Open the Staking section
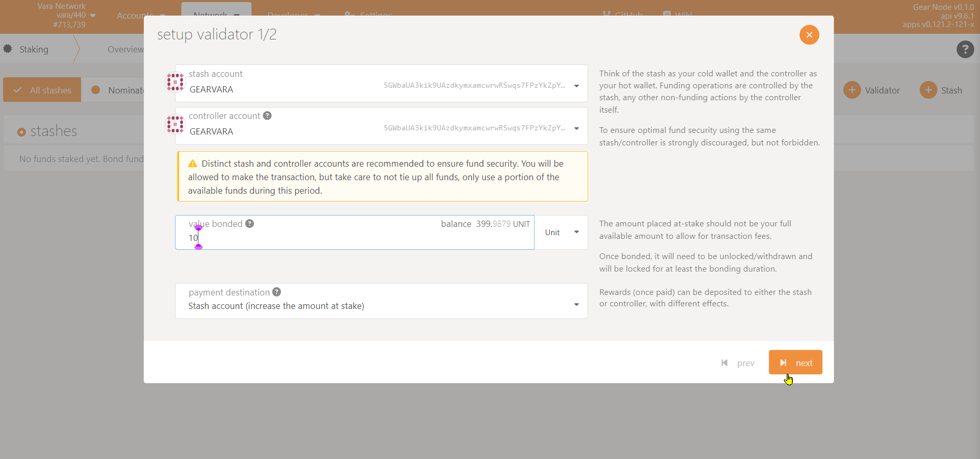980x459 pixels. [34, 49]
